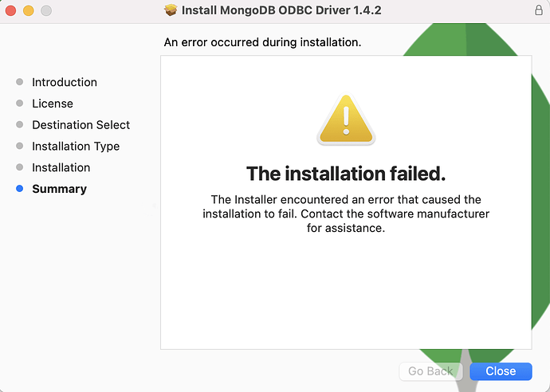Click the Summary step label
Viewport: 550px width, 392px height.
[x=59, y=189]
